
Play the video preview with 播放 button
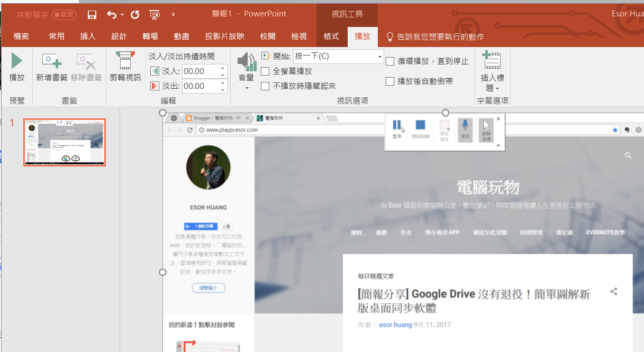17,67
